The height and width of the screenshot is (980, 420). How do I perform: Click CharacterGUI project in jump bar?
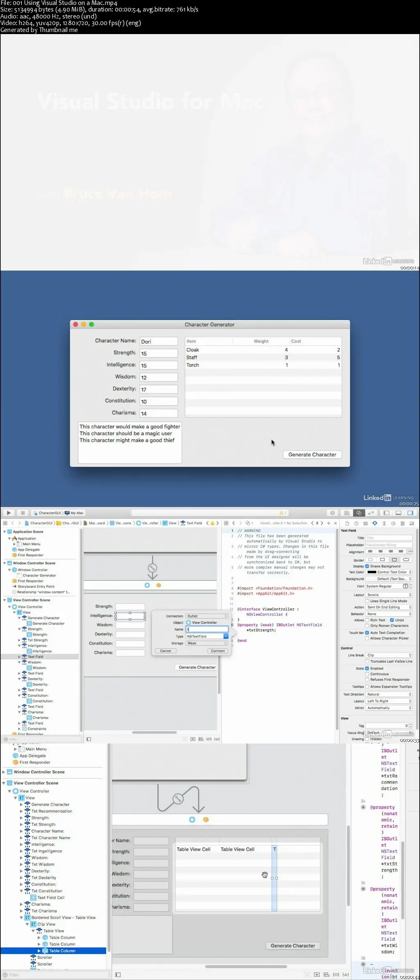click(x=39, y=523)
